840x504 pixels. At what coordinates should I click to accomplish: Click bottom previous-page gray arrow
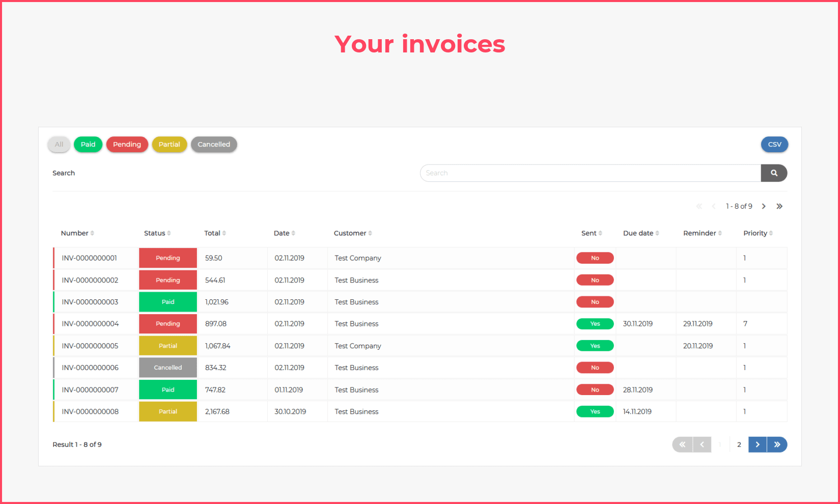click(702, 444)
